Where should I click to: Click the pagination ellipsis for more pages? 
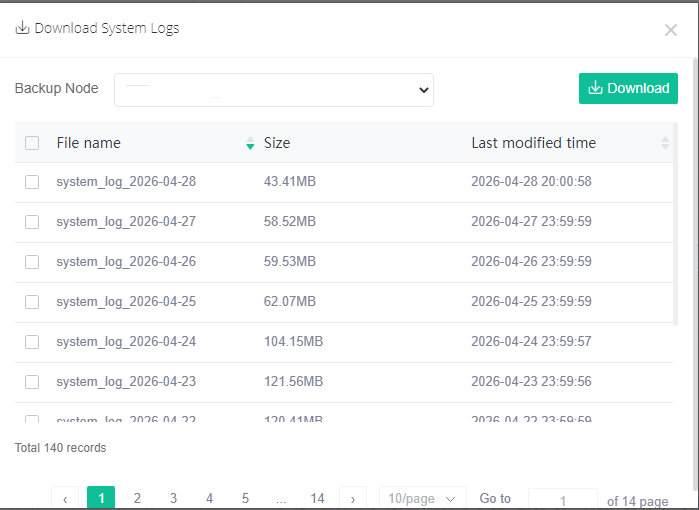click(x=281, y=498)
